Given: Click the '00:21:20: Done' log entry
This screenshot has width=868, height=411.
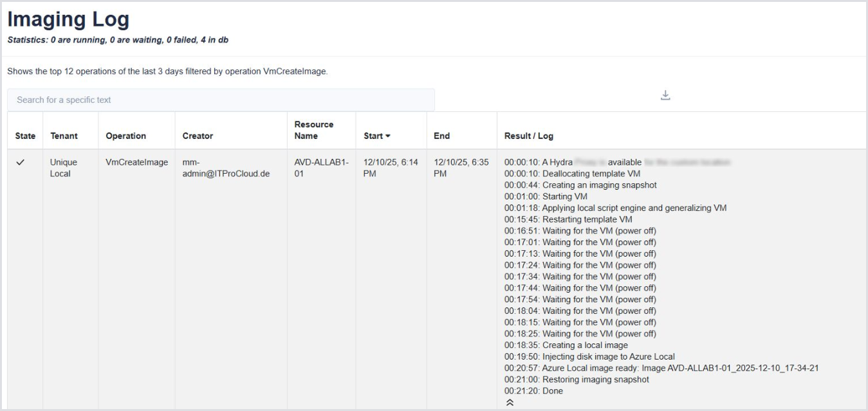Looking at the screenshot, I should tap(533, 391).
